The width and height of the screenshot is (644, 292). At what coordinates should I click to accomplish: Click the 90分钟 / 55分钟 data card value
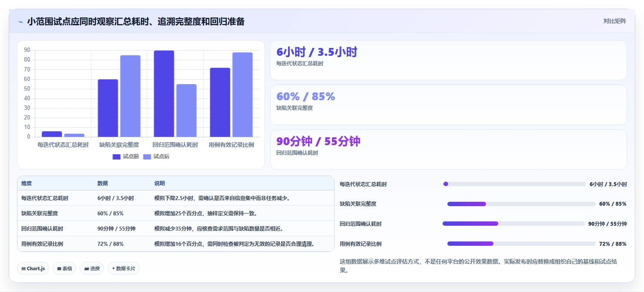coord(319,141)
